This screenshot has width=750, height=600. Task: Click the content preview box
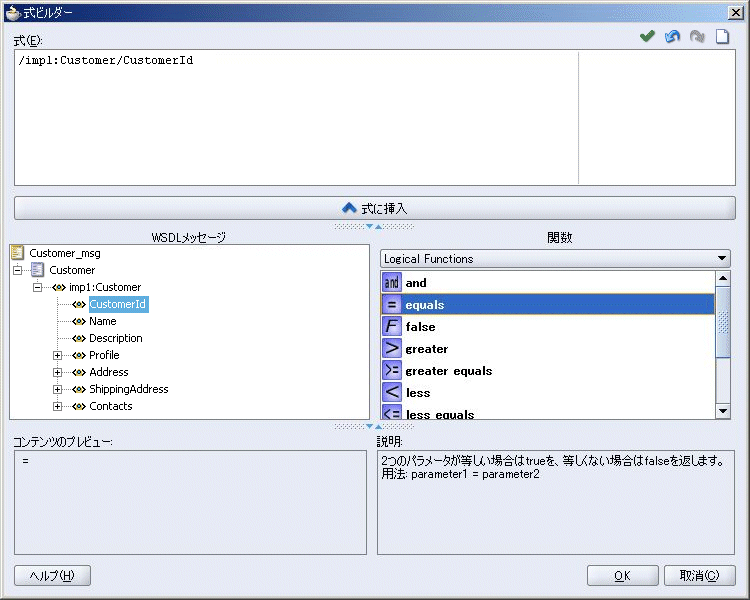coord(190,502)
